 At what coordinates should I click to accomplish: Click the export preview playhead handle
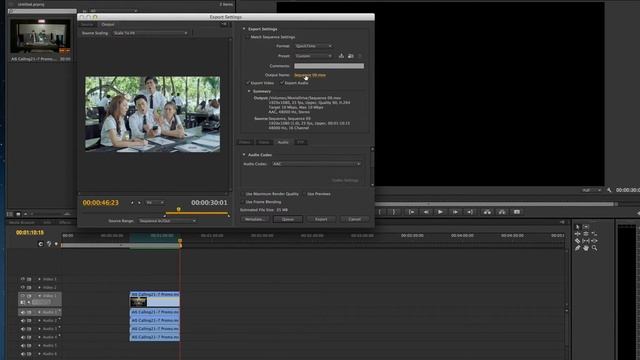178,209
